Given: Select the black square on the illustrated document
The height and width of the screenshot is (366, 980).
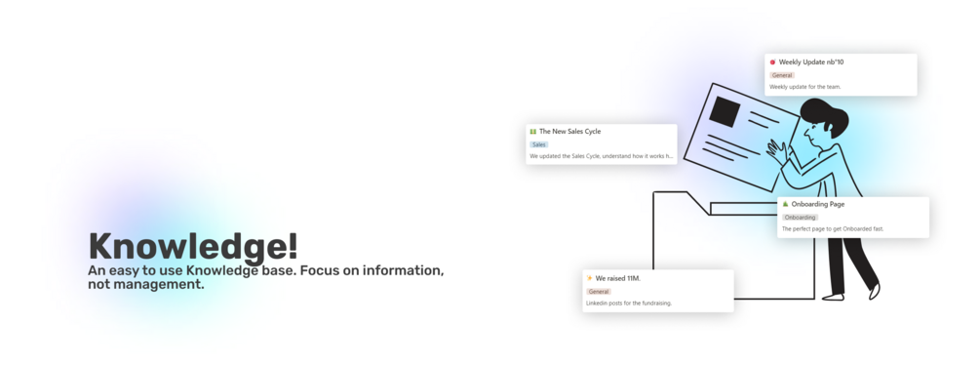Looking at the screenshot, I should tap(725, 112).
